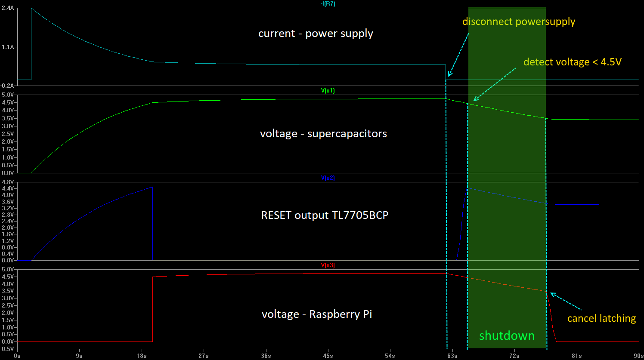The image size is (644, 360).
Task: Click the 36s time axis label
Action: 266,356
